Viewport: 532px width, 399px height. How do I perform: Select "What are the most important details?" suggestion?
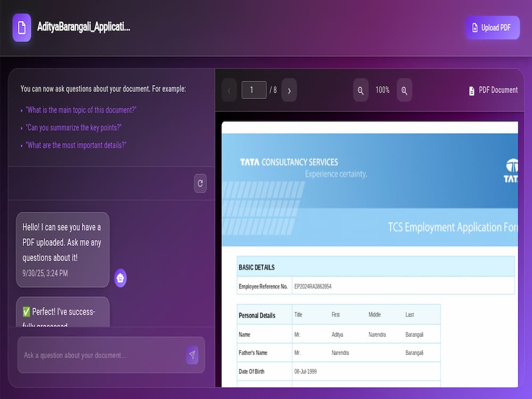(76, 145)
